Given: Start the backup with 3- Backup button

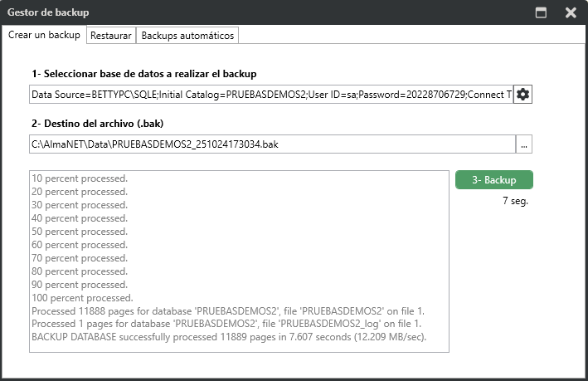Looking at the screenshot, I should 493,180.
